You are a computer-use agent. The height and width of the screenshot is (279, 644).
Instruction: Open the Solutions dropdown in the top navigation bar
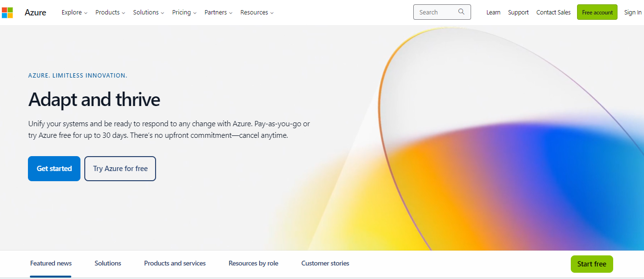pyautogui.click(x=149, y=13)
